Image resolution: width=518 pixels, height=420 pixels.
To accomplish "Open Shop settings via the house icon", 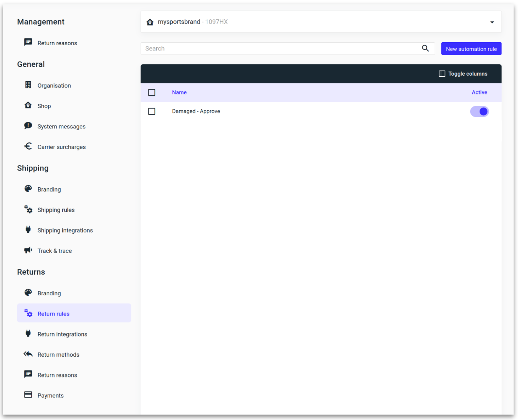I will tap(28, 106).
